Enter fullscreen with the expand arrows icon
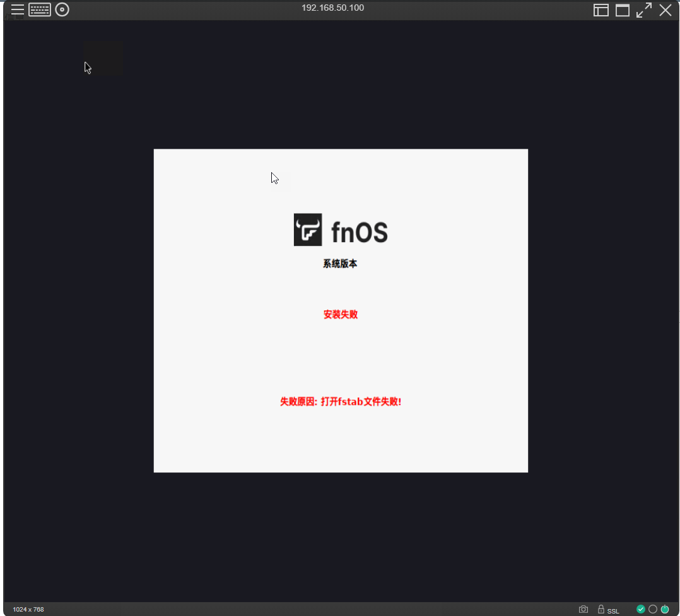The height and width of the screenshot is (616, 680). click(644, 10)
